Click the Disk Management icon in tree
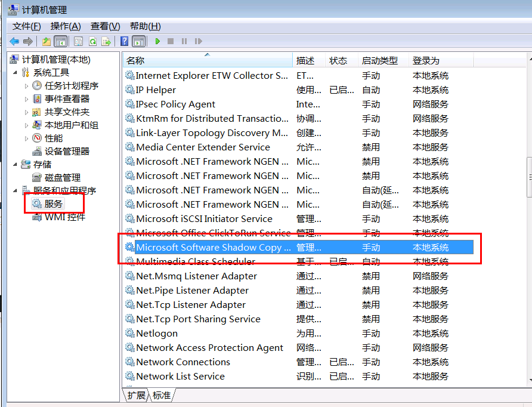 [36, 177]
